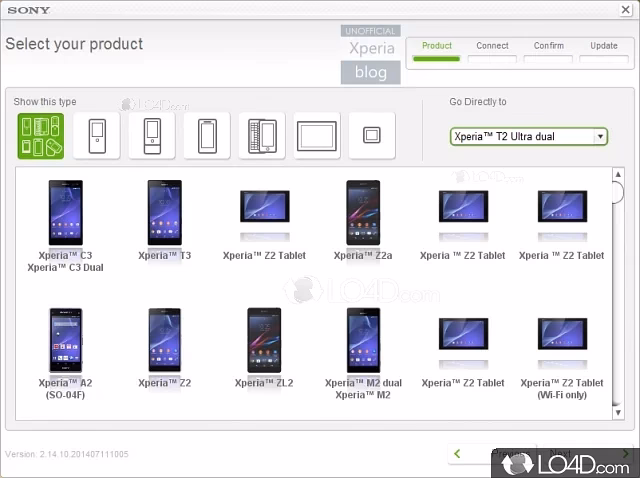This screenshot has width=640, height=478.
Task: Filter by phone with home button icon
Action: (97, 136)
